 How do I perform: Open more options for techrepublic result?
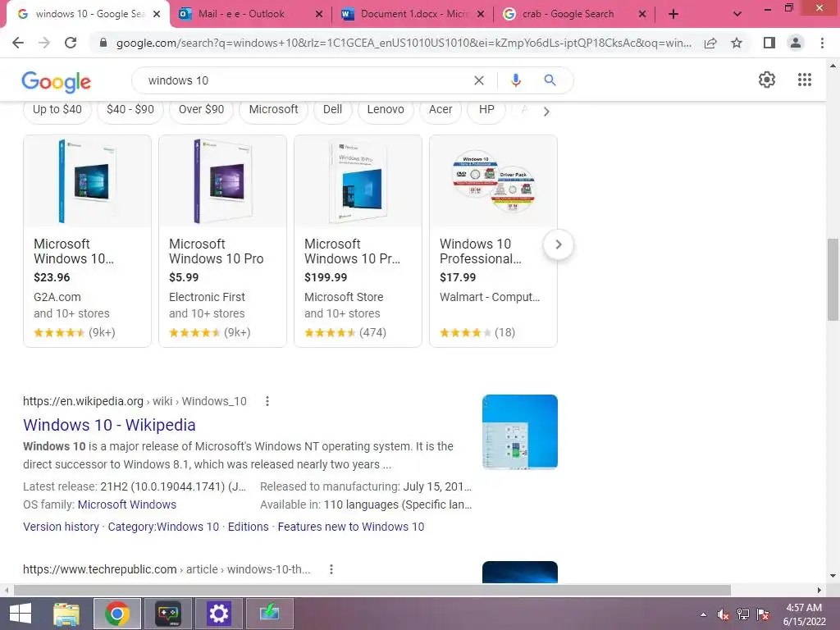331,569
